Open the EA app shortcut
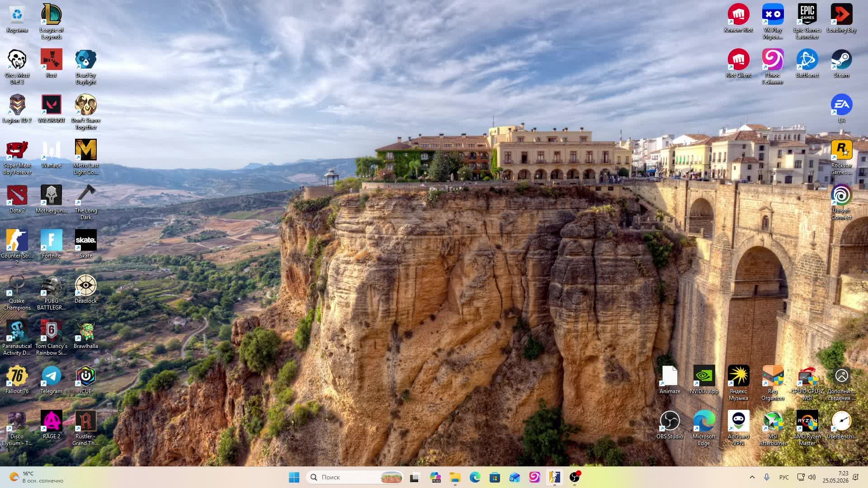The image size is (868, 488). tap(842, 109)
